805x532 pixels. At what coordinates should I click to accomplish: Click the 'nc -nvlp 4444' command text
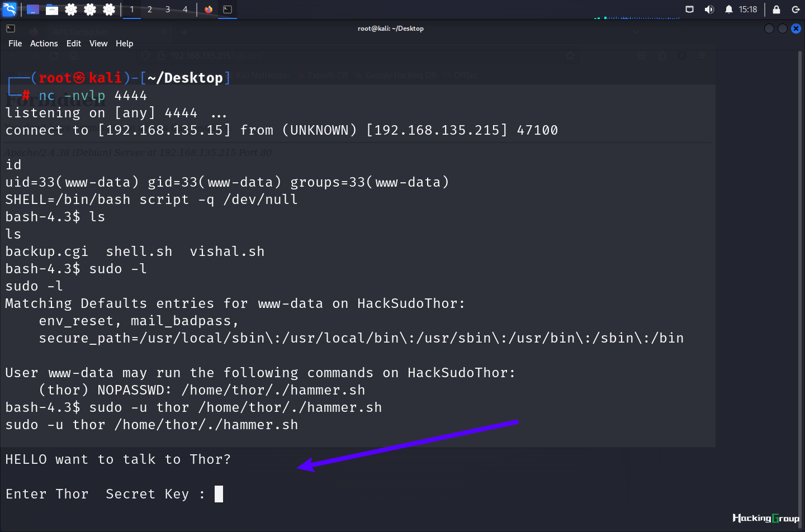coord(93,96)
